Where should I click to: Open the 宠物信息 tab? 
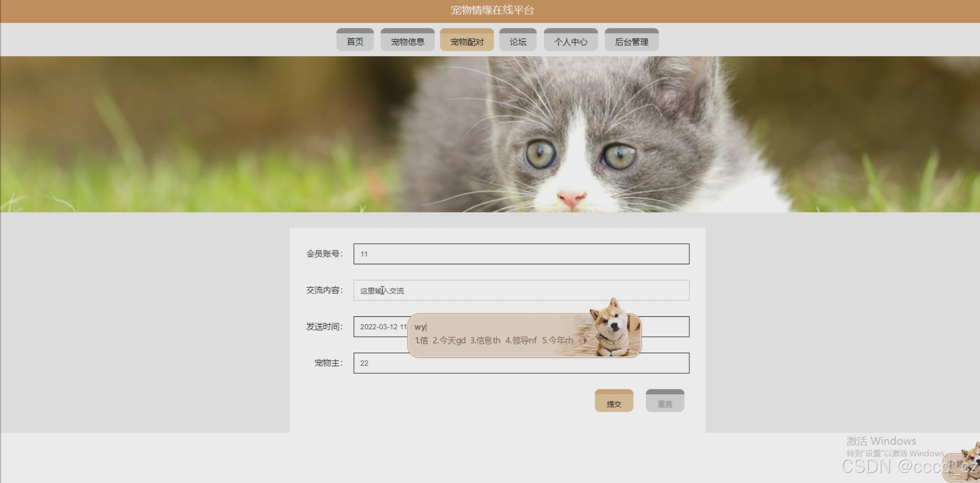407,41
